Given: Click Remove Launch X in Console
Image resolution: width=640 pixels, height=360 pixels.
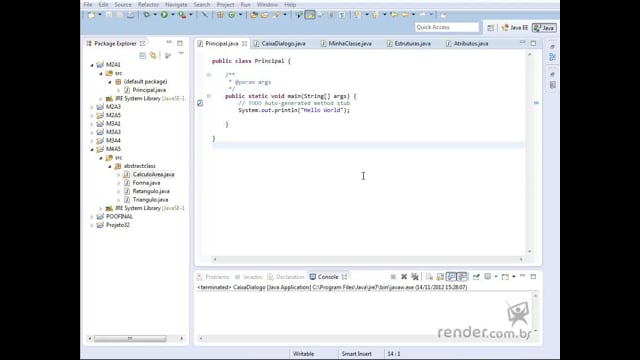Looking at the screenshot, I should (x=404, y=277).
